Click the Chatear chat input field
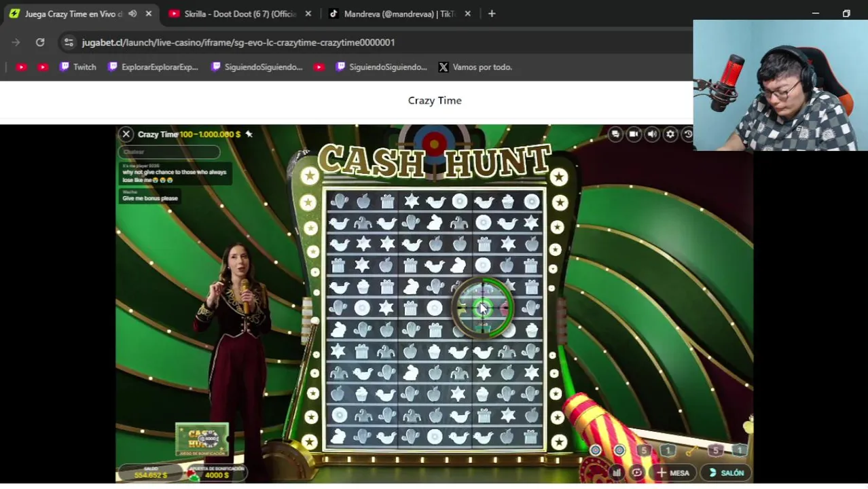The width and height of the screenshot is (868, 489). pyautogui.click(x=170, y=152)
